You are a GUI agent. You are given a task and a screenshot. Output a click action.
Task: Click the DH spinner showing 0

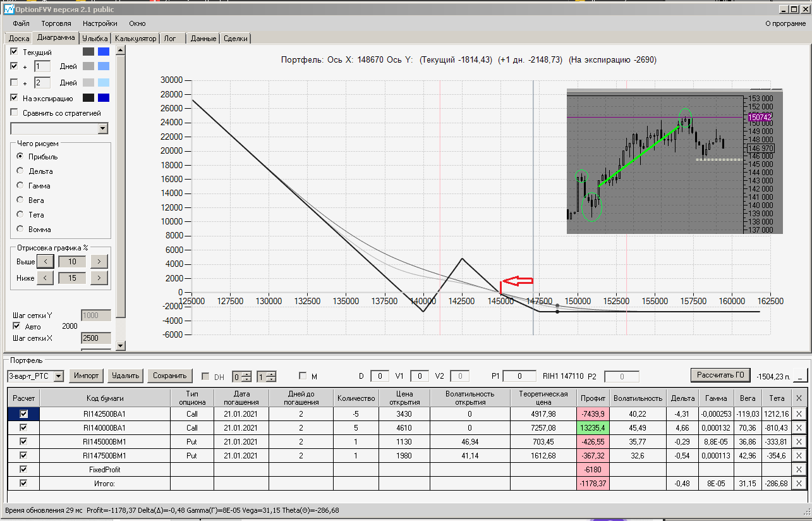(241, 376)
